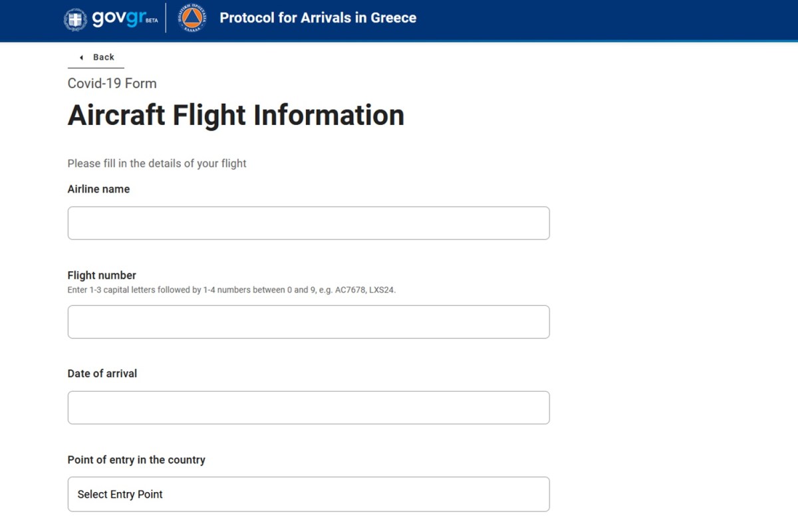
Task: Click the Point of entry in the country label
Action: pyautogui.click(x=136, y=460)
